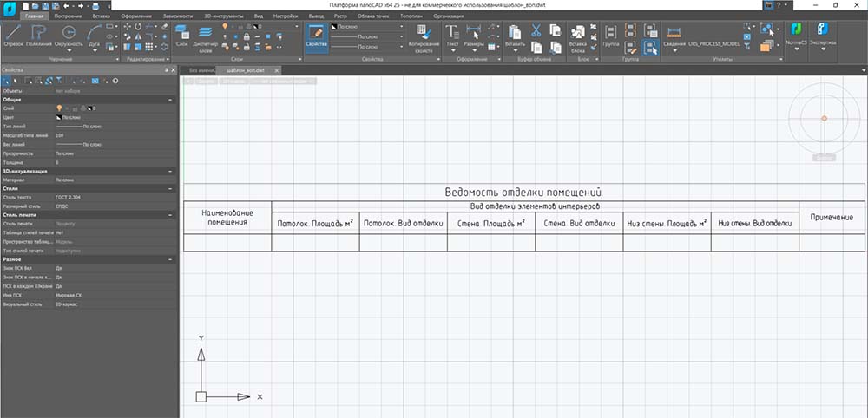Viewport: 868px width, 418px height.
Task: Toggle layer lightbulb in Слой property row
Action: point(59,108)
